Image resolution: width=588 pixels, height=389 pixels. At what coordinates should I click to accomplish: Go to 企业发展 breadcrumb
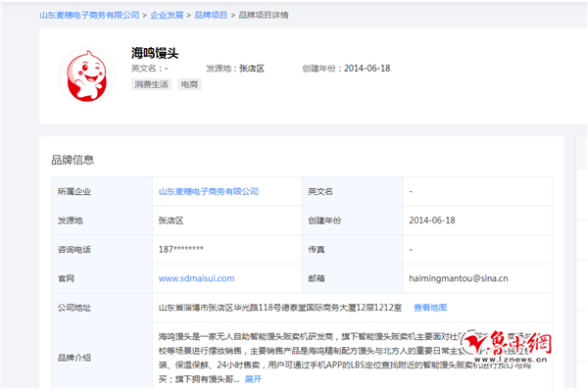(167, 15)
